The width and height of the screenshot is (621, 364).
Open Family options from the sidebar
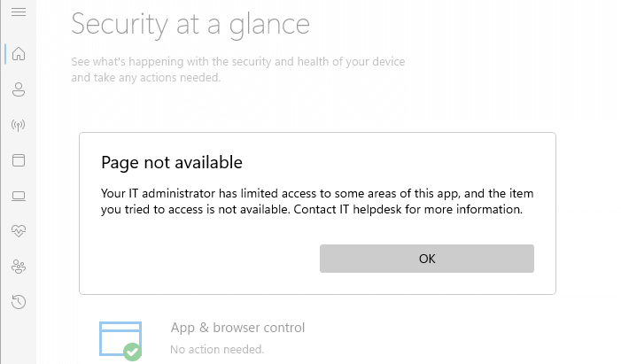[19, 266]
